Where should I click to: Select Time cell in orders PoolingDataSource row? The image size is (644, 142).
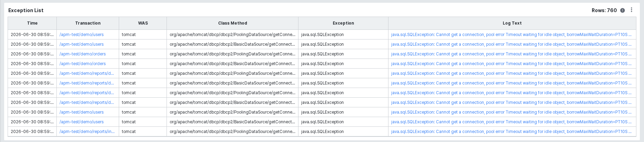[x=32, y=54]
